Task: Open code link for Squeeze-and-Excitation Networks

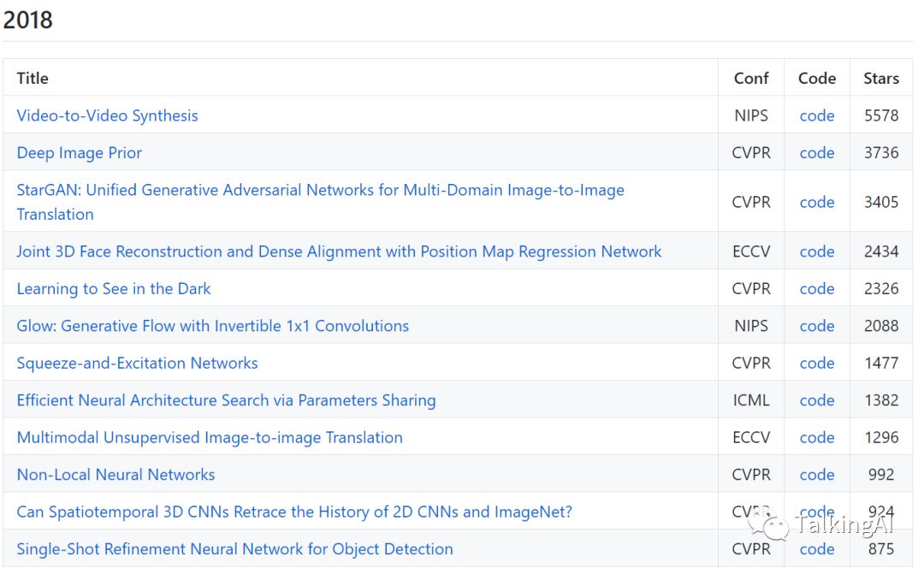Action: click(x=817, y=364)
